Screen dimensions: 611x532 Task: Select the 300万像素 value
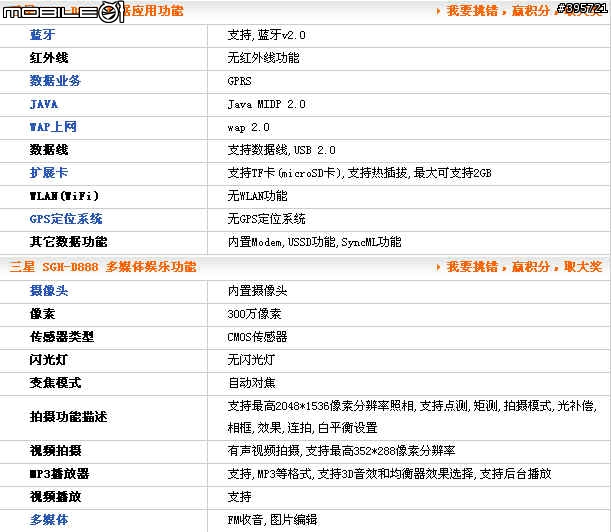point(254,313)
